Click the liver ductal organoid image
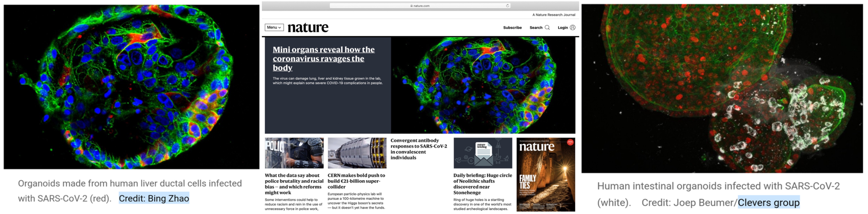 [131, 87]
